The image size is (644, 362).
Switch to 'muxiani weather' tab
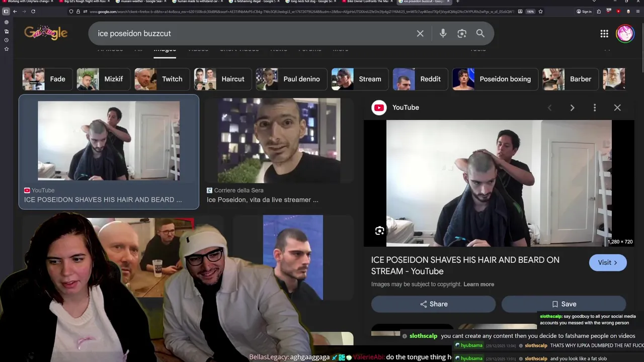point(140,2)
